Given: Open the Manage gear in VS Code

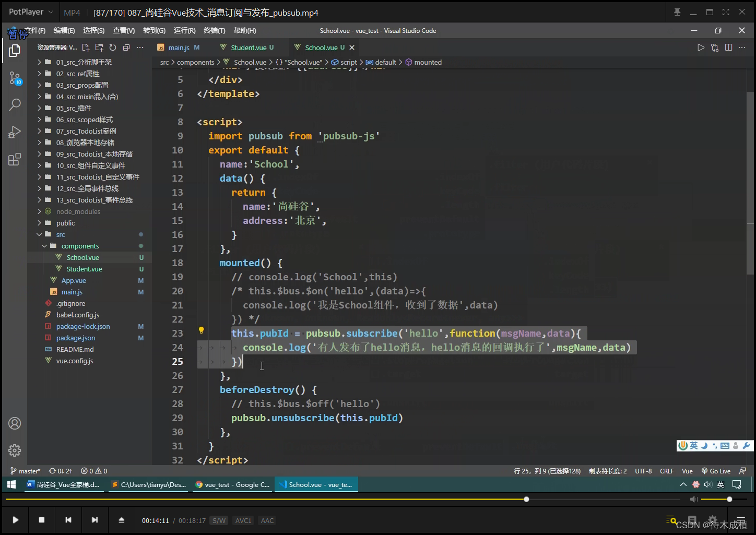Looking at the screenshot, I should (x=15, y=450).
